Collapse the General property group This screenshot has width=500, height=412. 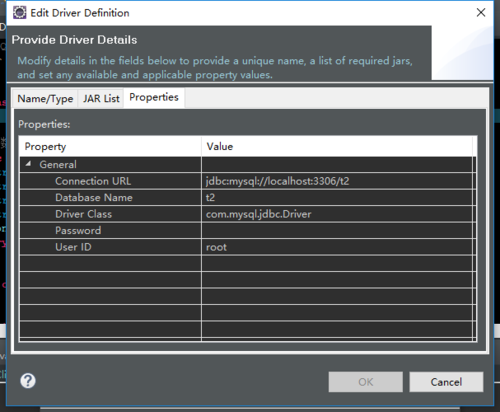click(29, 164)
